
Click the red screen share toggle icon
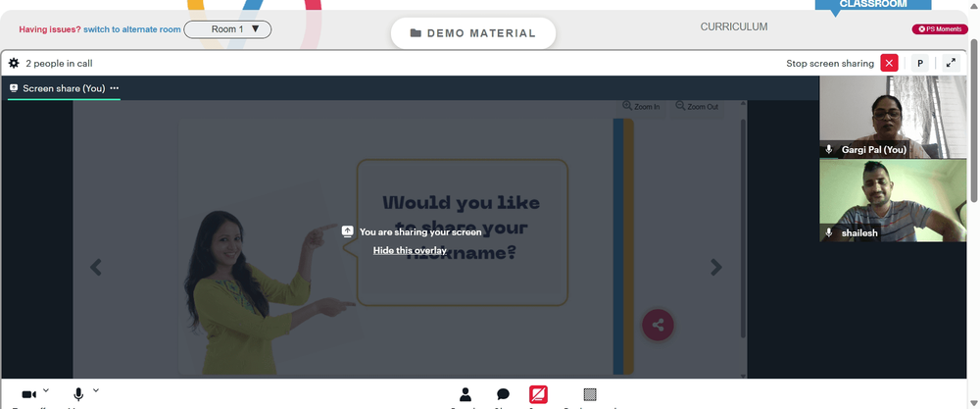(x=538, y=394)
